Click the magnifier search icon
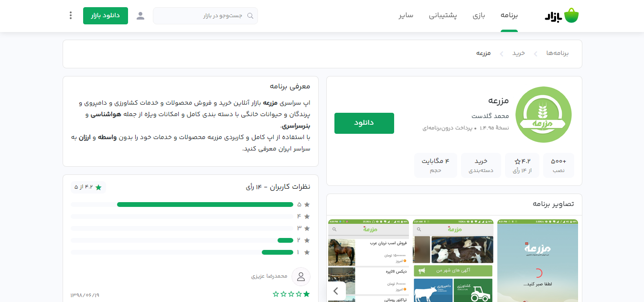 [x=250, y=16]
